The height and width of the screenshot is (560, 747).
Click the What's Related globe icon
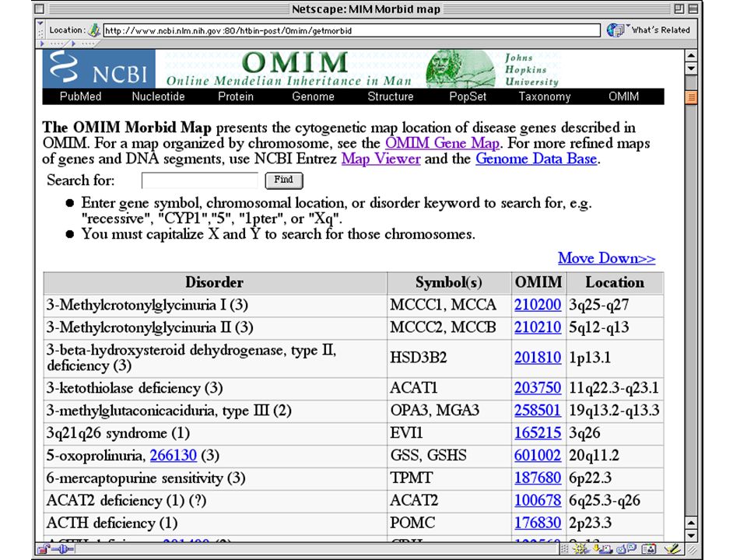[x=615, y=30]
